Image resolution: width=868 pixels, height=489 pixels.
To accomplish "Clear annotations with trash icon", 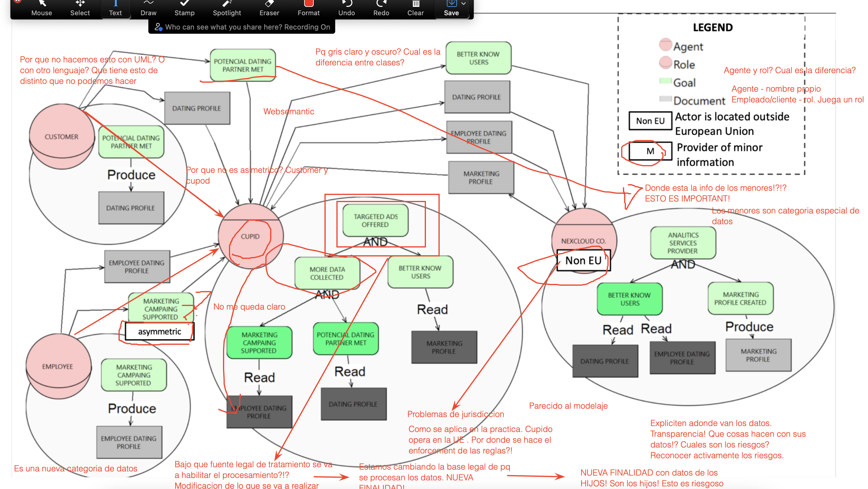I will tap(415, 8).
